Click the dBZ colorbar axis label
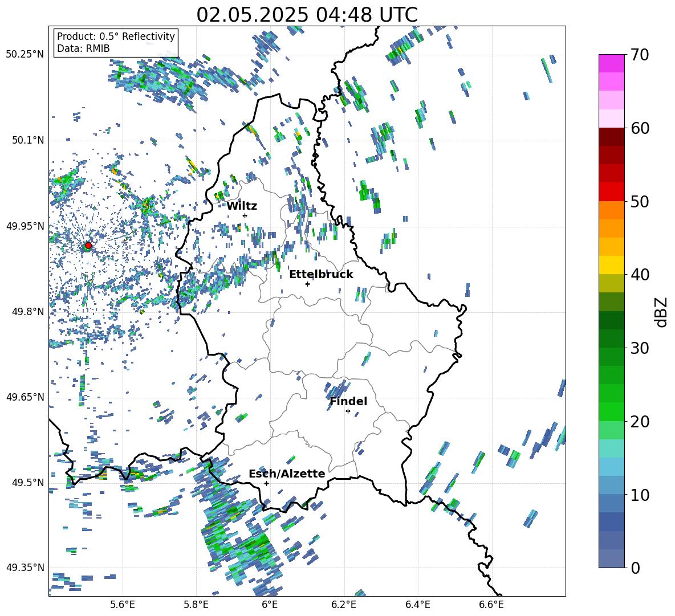 tap(662, 312)
